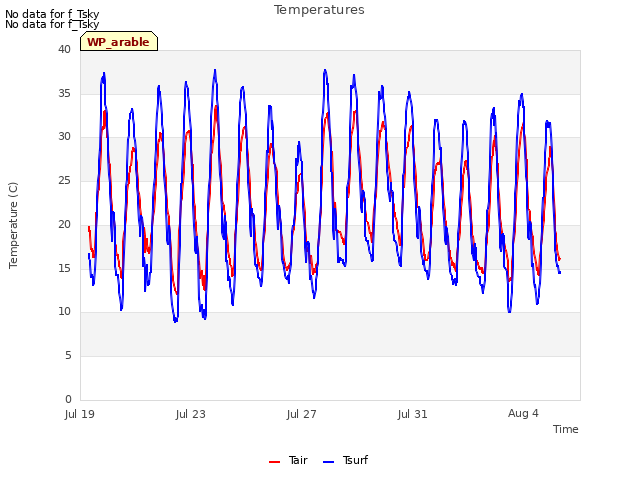Click the 35 y-axis tick label
640x480 pixels.
[x=64, y=93]
